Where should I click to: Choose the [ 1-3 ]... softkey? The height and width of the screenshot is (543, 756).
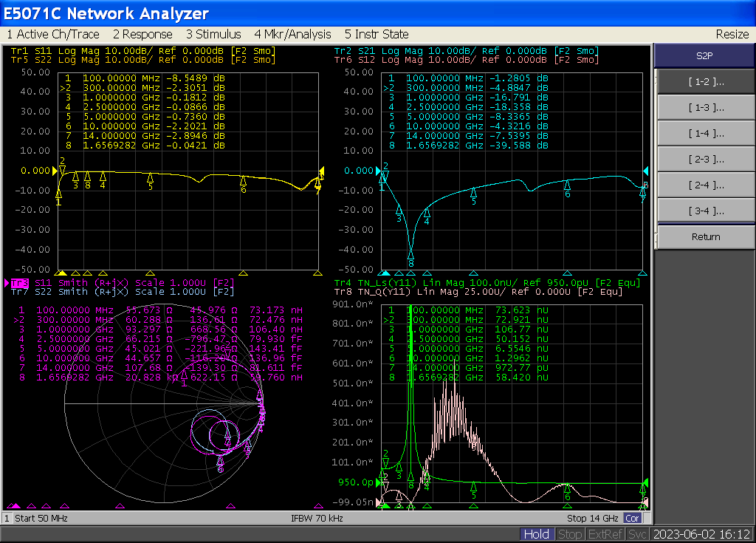pyautogui.click(x=706, y=108)
